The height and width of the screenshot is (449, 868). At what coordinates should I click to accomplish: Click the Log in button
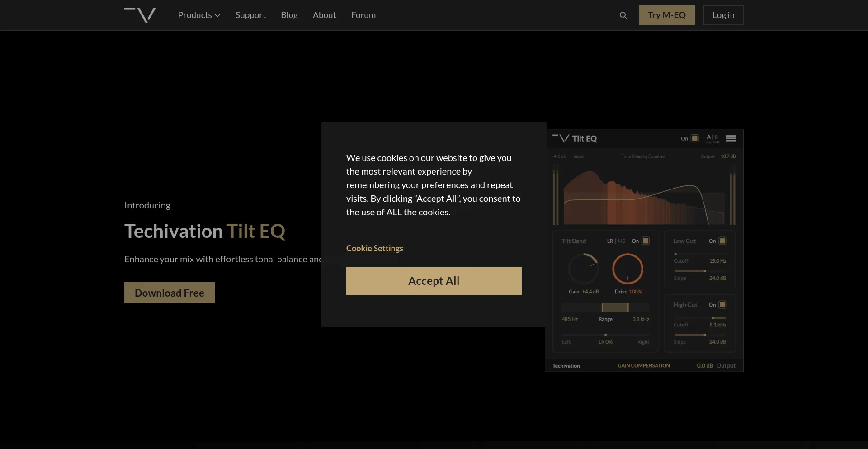pos(723,15)
